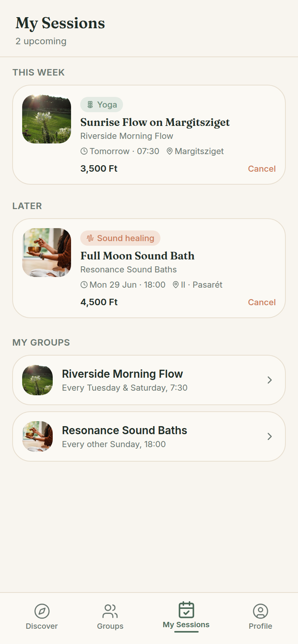The width and height of the screenshot is (298, 644).
Task: Click the flower icon in Yoga tag
Action: coord(90,105)
